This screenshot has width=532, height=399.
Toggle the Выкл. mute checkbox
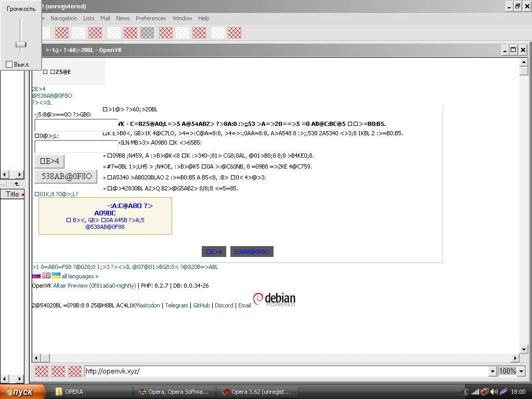(9, 64)
